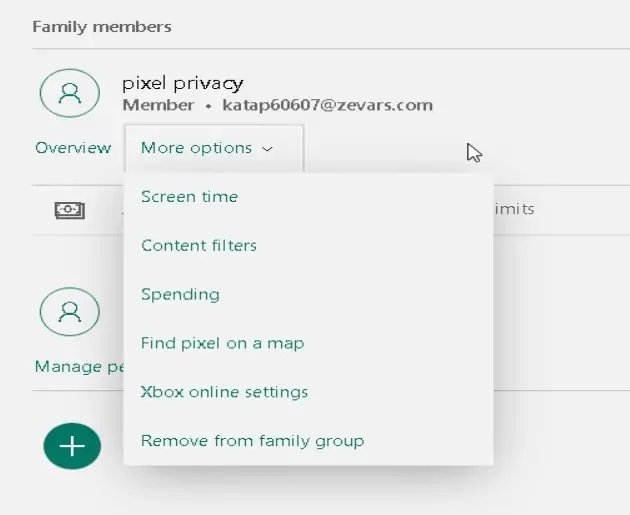630x515 pixels.
Task: Choose Remove from family group
Action: coord(252,441)
